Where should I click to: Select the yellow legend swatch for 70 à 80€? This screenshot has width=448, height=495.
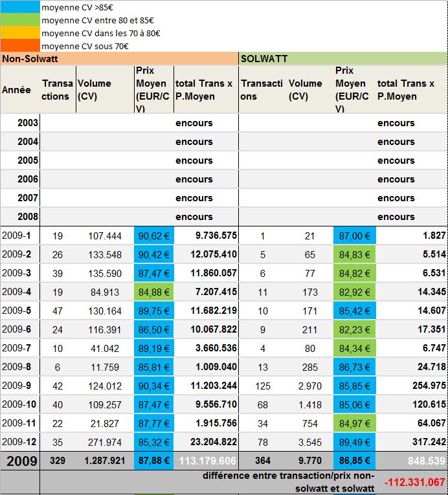tap(20, 33)
